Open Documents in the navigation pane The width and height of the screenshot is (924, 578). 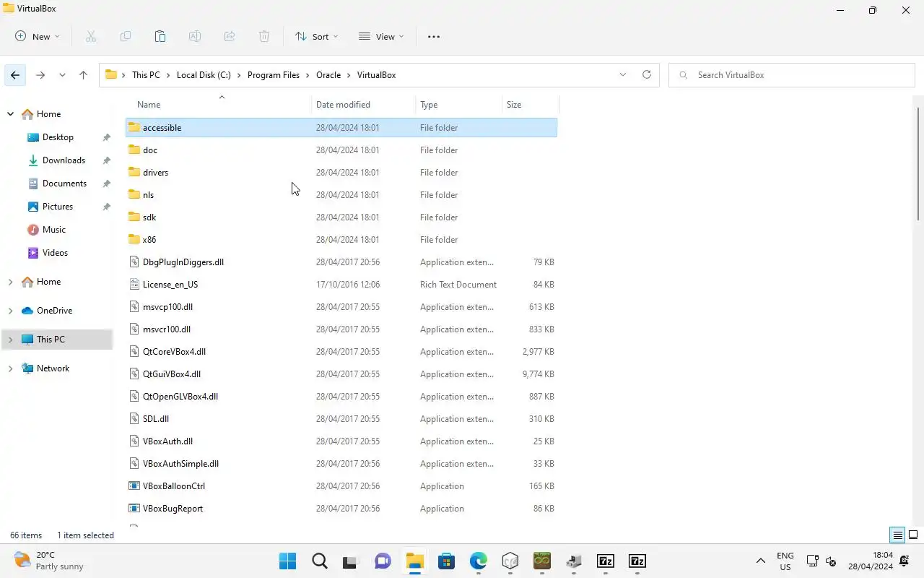(64, 184)
